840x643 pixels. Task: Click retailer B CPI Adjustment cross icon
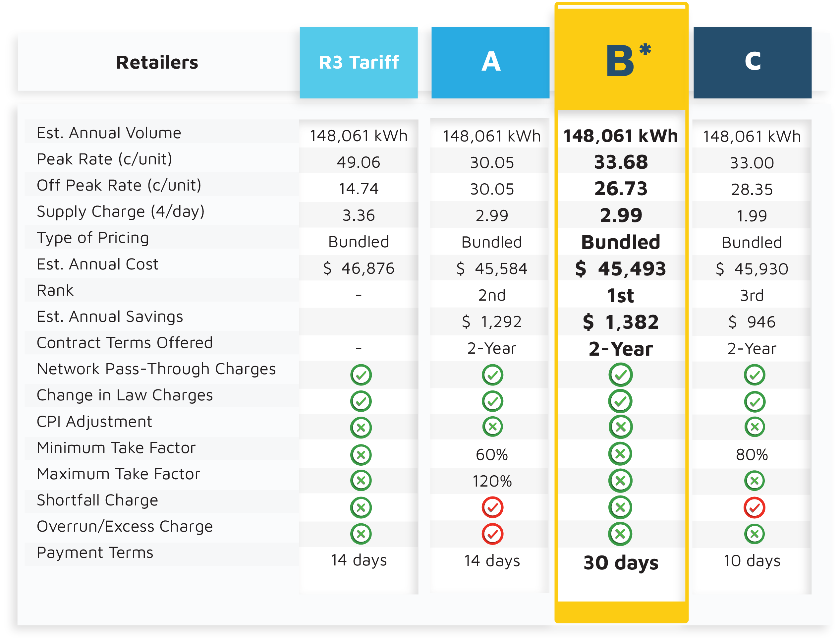621,427
